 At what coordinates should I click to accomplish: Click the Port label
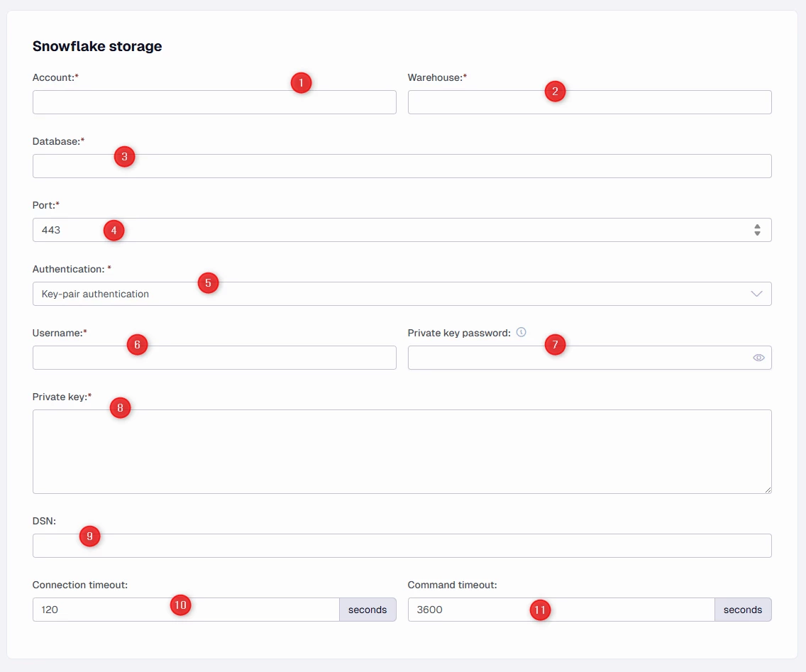45,205
